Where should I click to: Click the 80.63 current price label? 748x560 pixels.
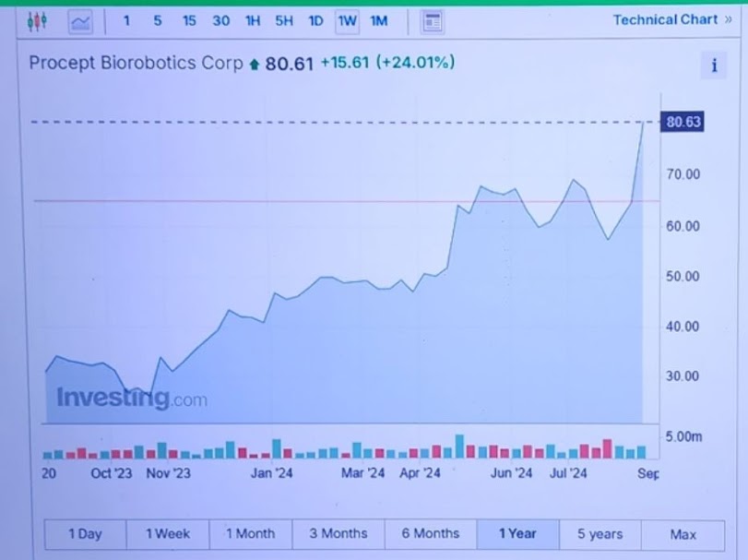click(x=683, y=122)
